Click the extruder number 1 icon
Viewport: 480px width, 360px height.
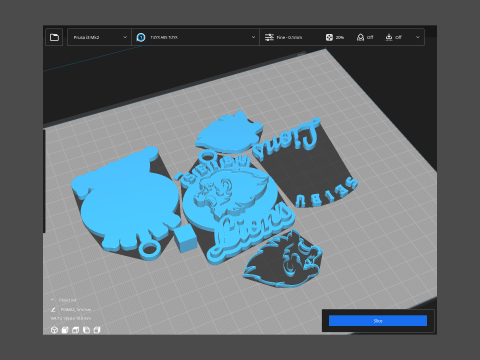pos(141,37)
